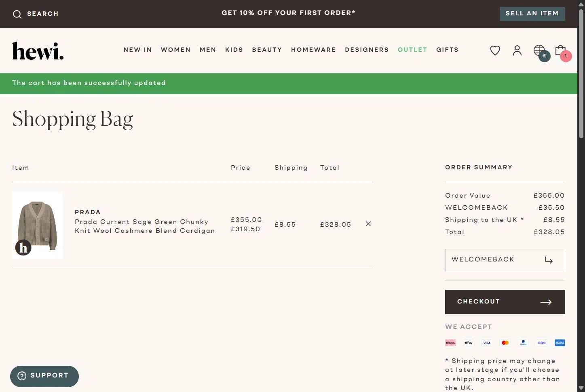The image size is (585, 392).
Task: Open the wishlist heart icon
Action: (x=495, y=51)
